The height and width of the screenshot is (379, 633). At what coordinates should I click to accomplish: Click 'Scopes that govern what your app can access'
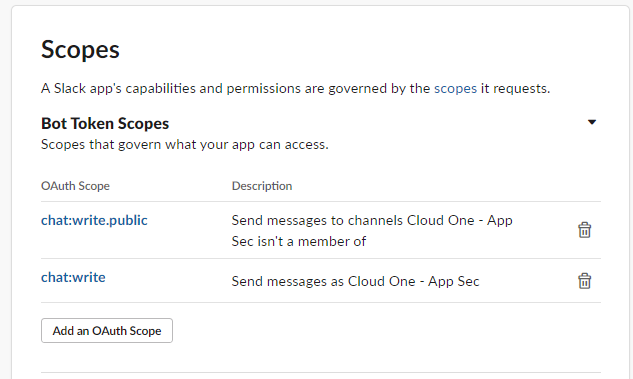(185, 144)
